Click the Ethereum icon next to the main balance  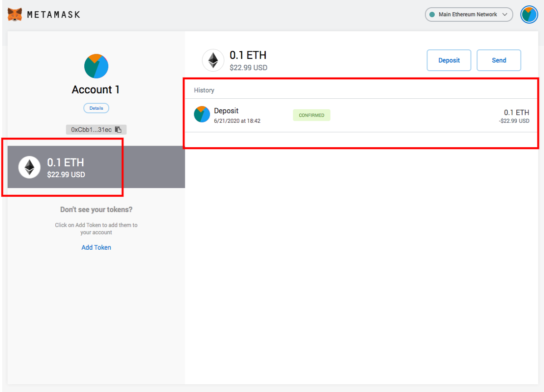213,60
